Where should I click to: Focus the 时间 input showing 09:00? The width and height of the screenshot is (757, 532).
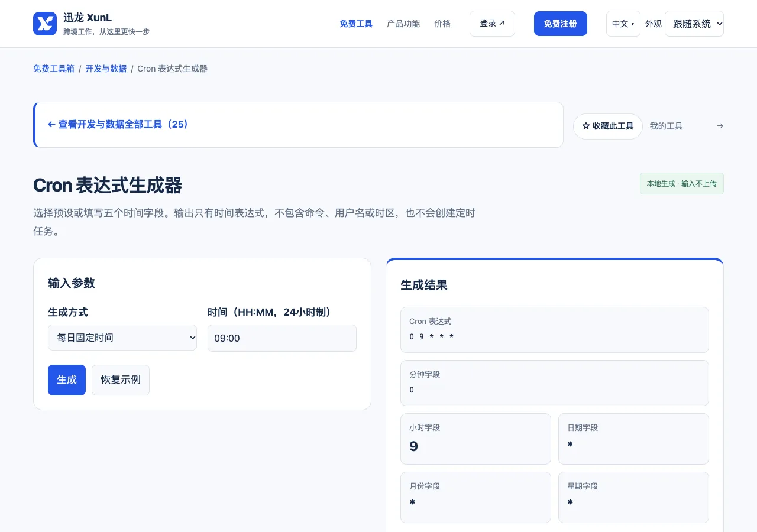pos(282,338)
